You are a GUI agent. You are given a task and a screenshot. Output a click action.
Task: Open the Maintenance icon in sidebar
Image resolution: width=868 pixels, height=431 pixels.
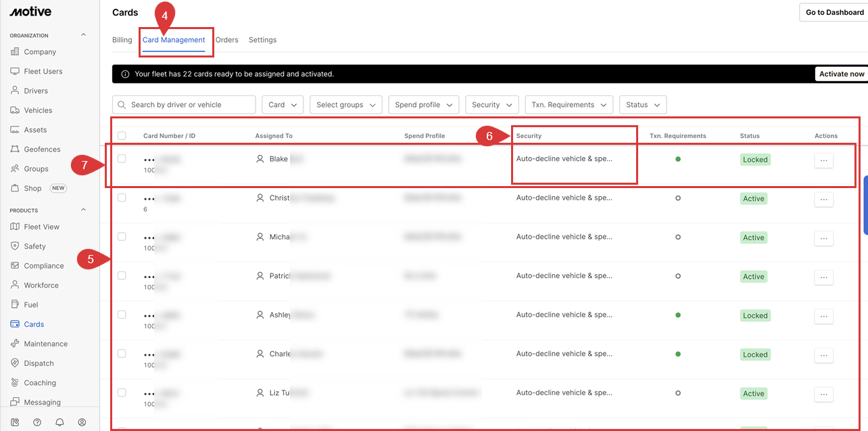(x=15, y=344)
